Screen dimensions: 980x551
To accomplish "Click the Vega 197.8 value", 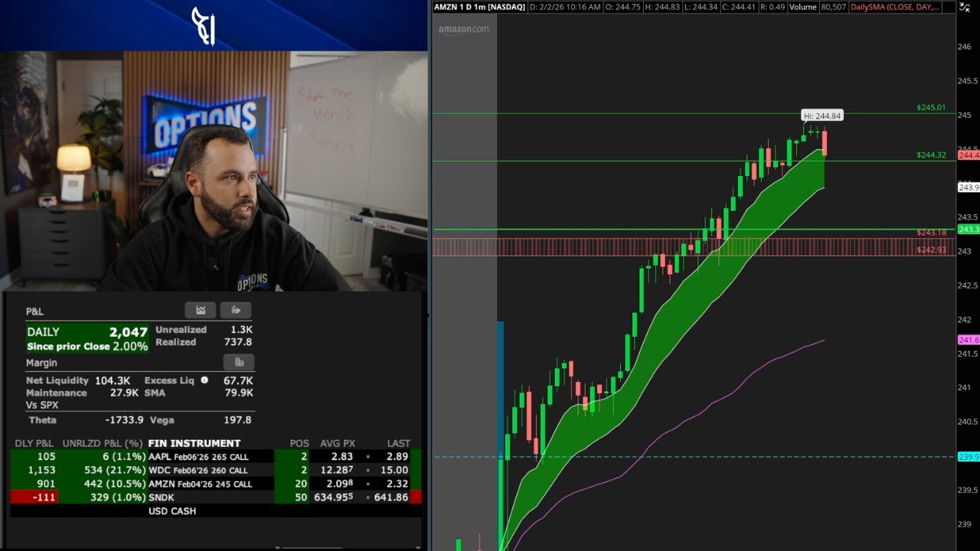I will (x=238, y=420).
